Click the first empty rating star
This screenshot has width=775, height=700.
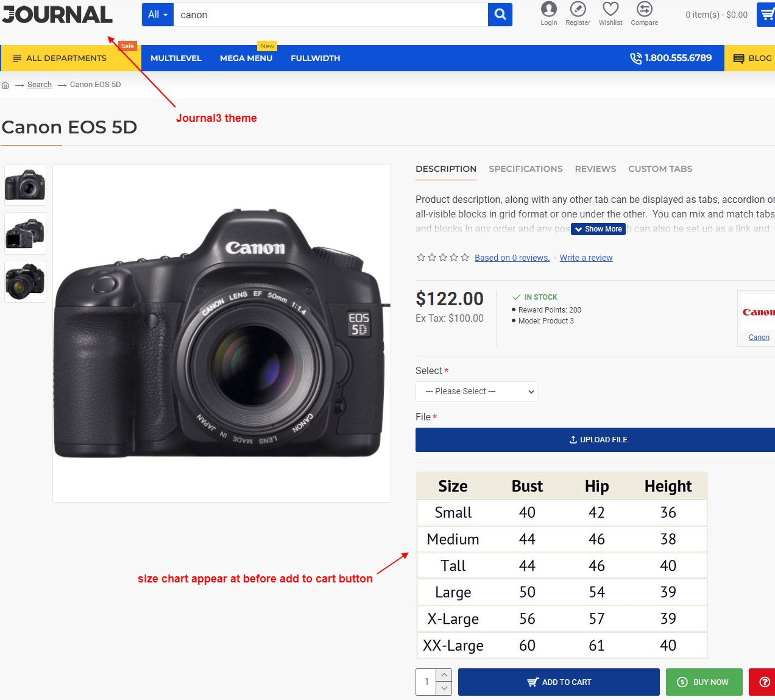pyautogui.click(x=420, y=258)
